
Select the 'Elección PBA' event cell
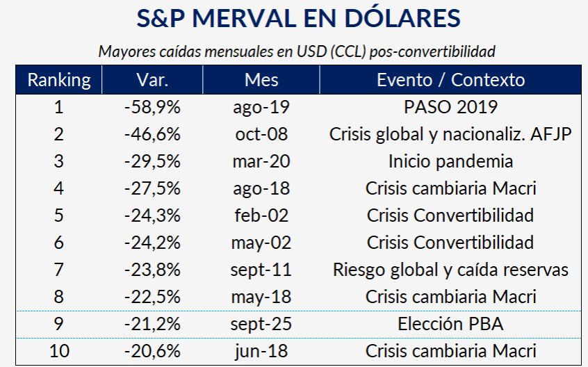pos(450,324)
